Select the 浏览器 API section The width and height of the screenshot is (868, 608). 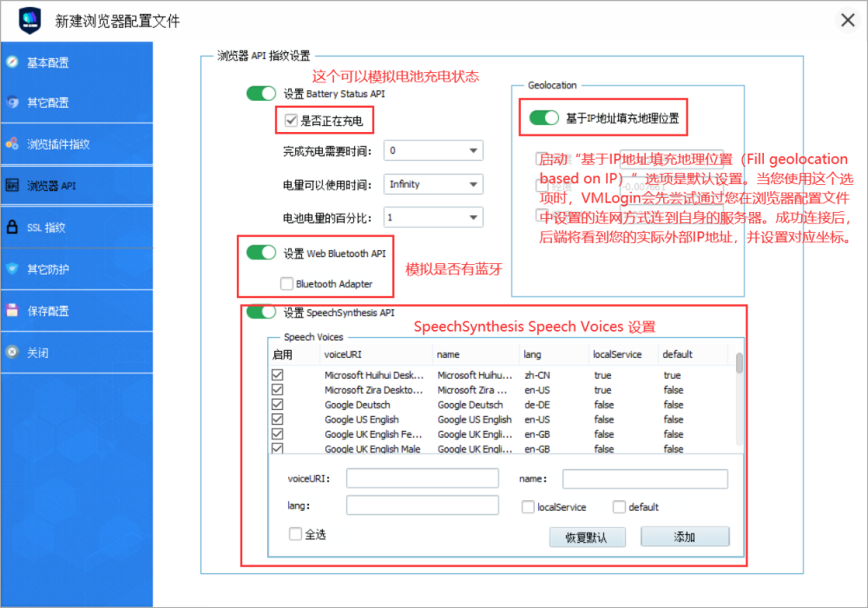point(76,186)
